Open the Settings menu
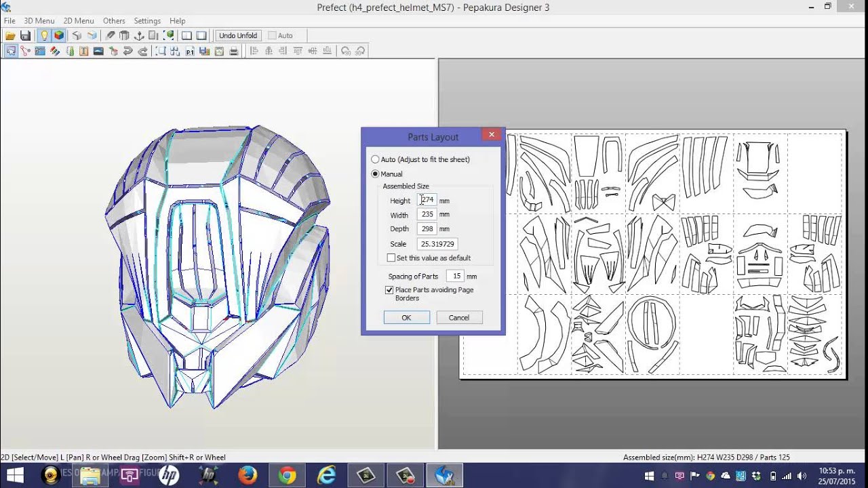 pyautogui.click(x=147, y=21)
